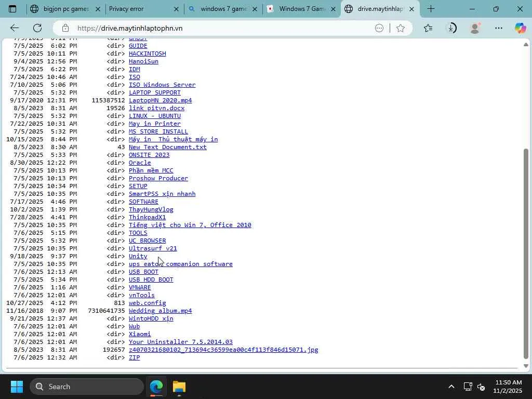Screen dimensions: 532x399
Task: Open the ThayHungVlog folder link
Action: click(x=151, y=210)
